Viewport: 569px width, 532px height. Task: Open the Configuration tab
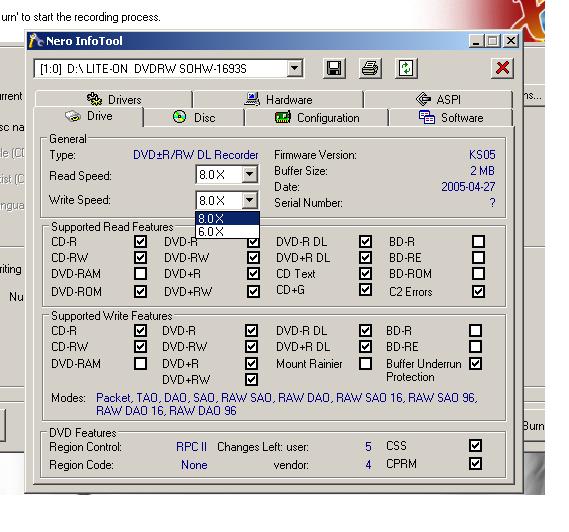tap(317, 118)
